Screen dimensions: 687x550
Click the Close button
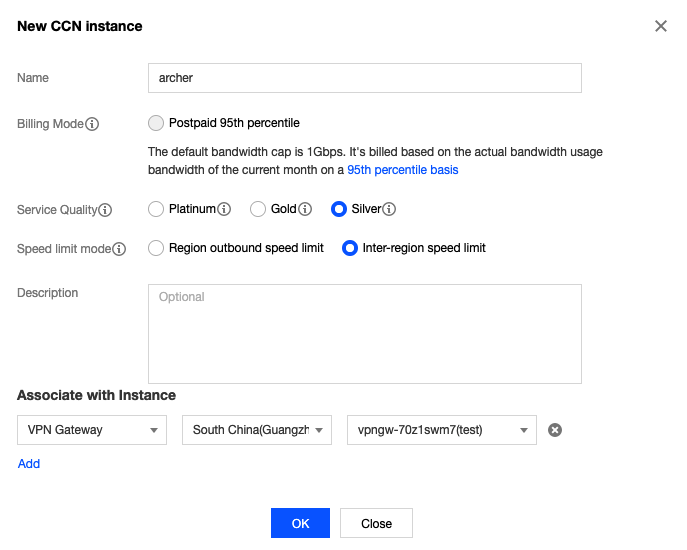click(x=376, y=523)
